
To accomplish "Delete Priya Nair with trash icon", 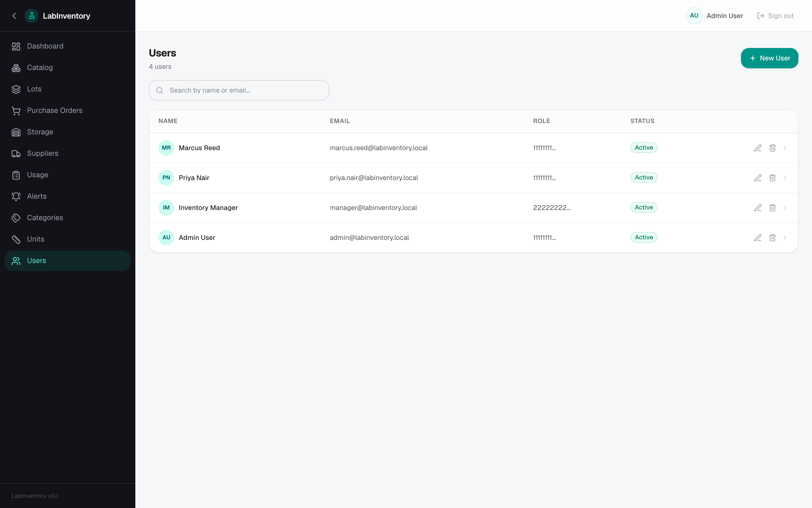I will point(773,178).
